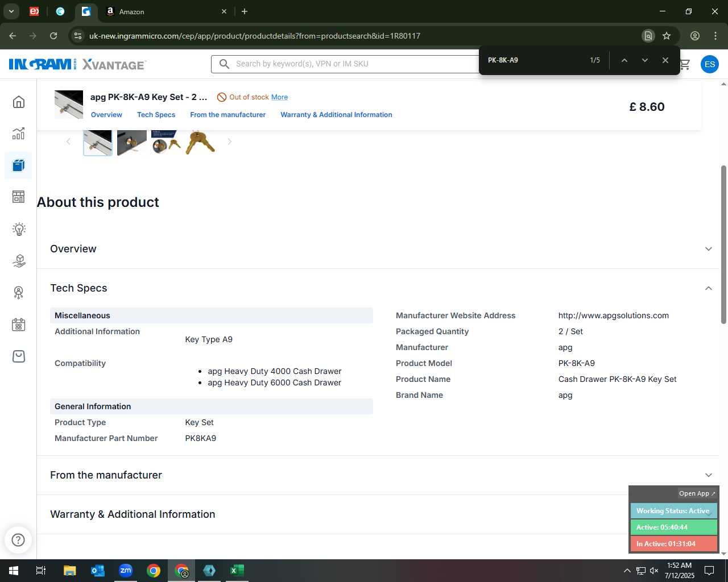Click the ES user avatar
The image size is (728, 582).
tap(709, 64)
